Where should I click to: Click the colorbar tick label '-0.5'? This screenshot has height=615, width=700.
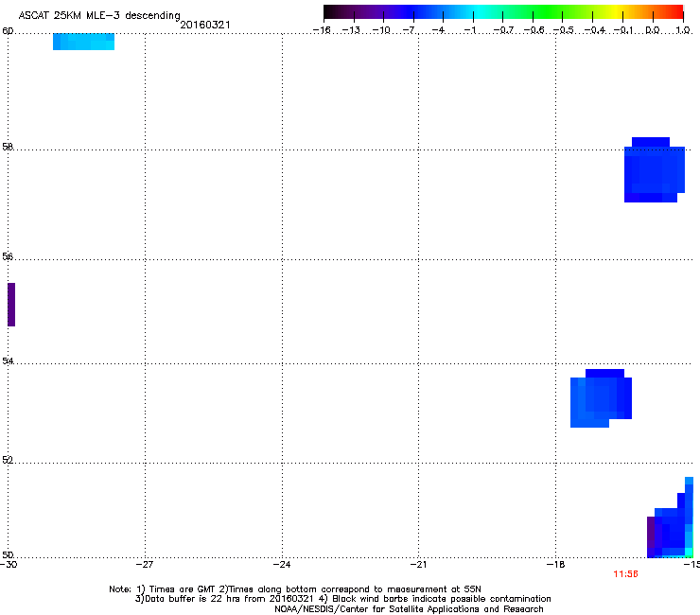click(x=563, y=30)
